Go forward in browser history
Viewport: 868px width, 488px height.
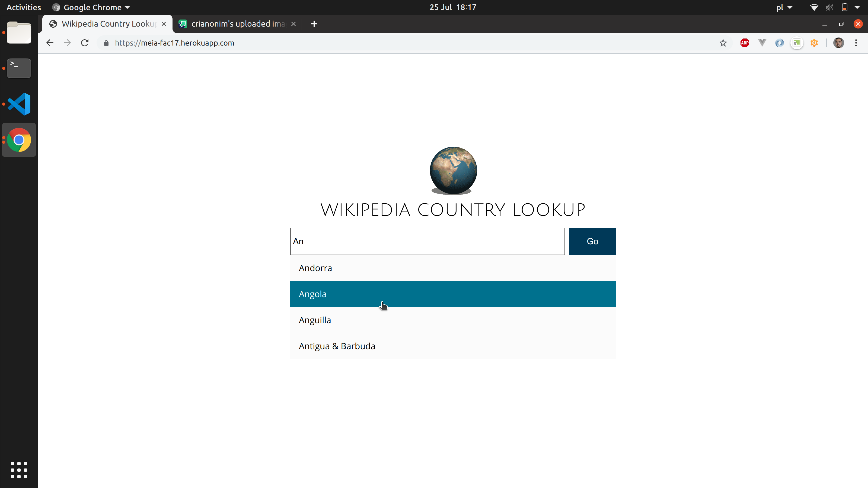(67, 43)
